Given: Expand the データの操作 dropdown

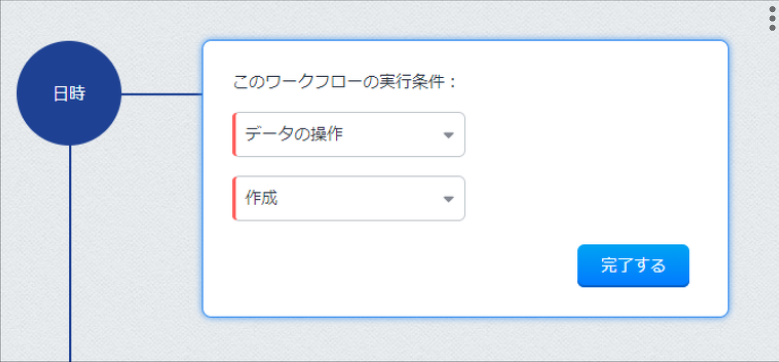Looking at the screenshot, I should point(349,135).
